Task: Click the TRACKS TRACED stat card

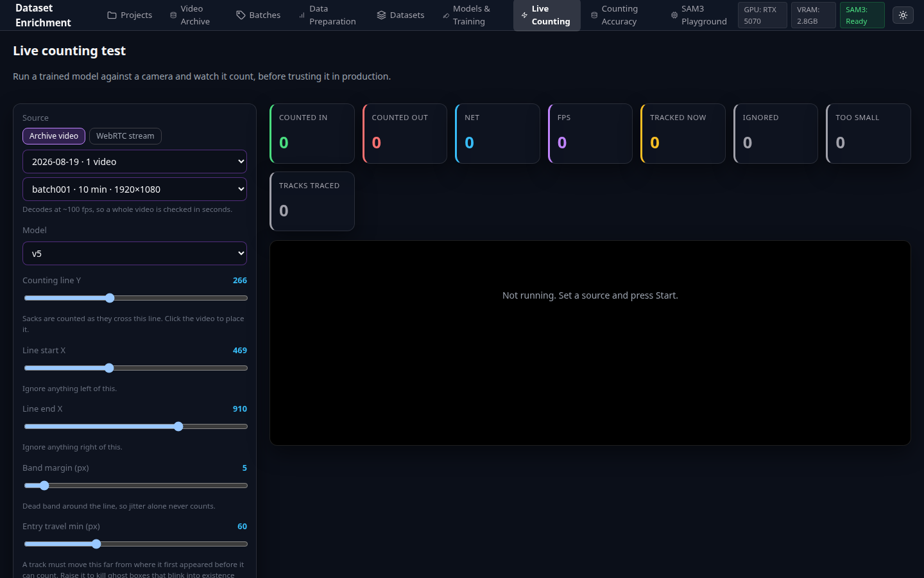Action: coord(312,202)
